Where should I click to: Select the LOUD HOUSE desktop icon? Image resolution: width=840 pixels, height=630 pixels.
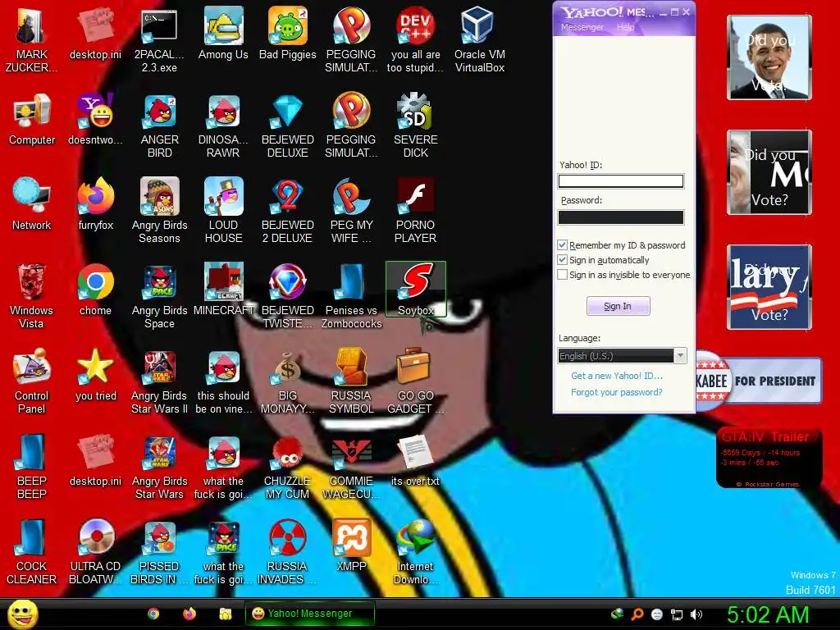(223, 211)
